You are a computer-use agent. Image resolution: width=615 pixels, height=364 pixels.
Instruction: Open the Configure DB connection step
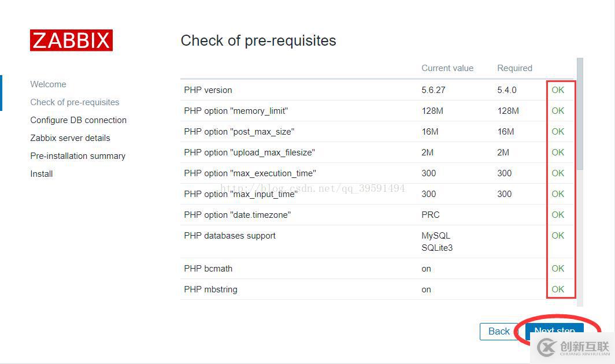tap(78, 120)
